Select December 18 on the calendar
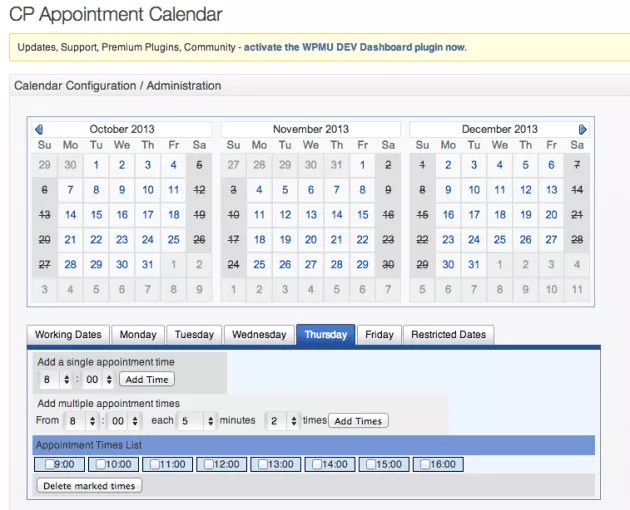 coord(500,215)
